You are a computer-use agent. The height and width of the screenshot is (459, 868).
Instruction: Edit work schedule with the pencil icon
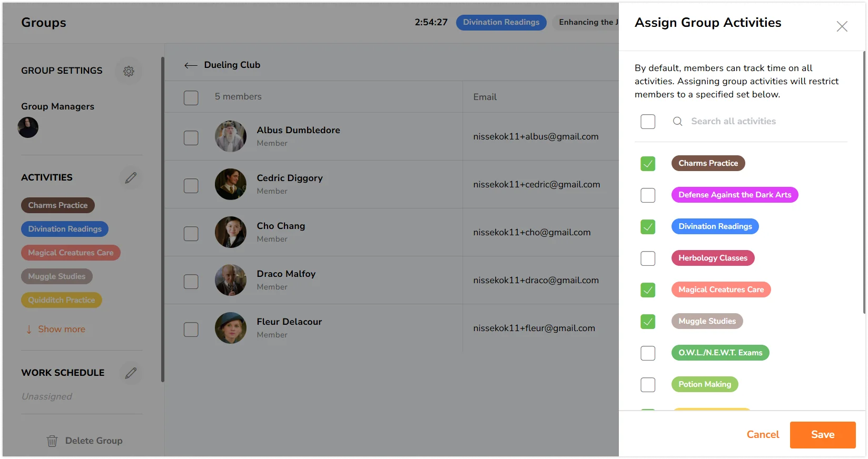point(131,373)
